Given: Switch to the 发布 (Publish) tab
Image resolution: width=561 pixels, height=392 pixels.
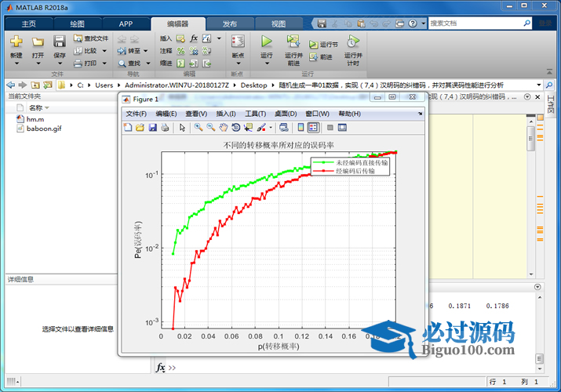Looking at the screenshot, I should point(230,24).
